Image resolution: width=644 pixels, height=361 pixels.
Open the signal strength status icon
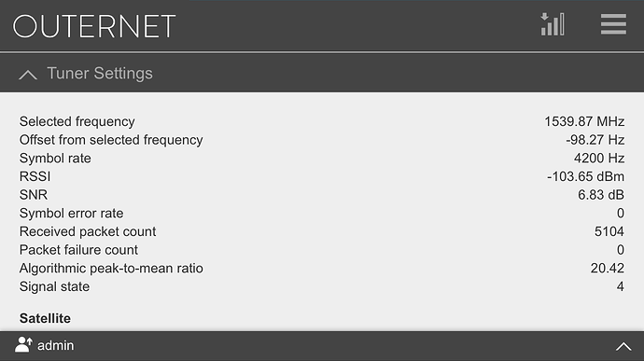pos(553,24)
